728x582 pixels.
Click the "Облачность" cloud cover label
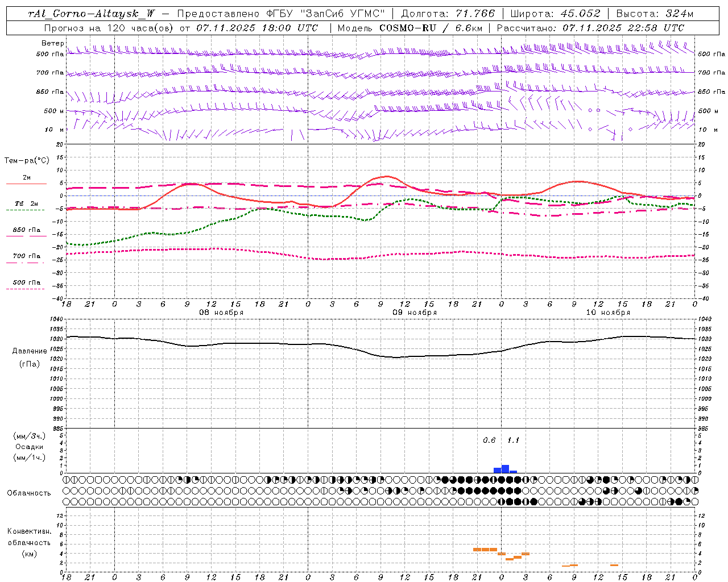click(29, 493)
